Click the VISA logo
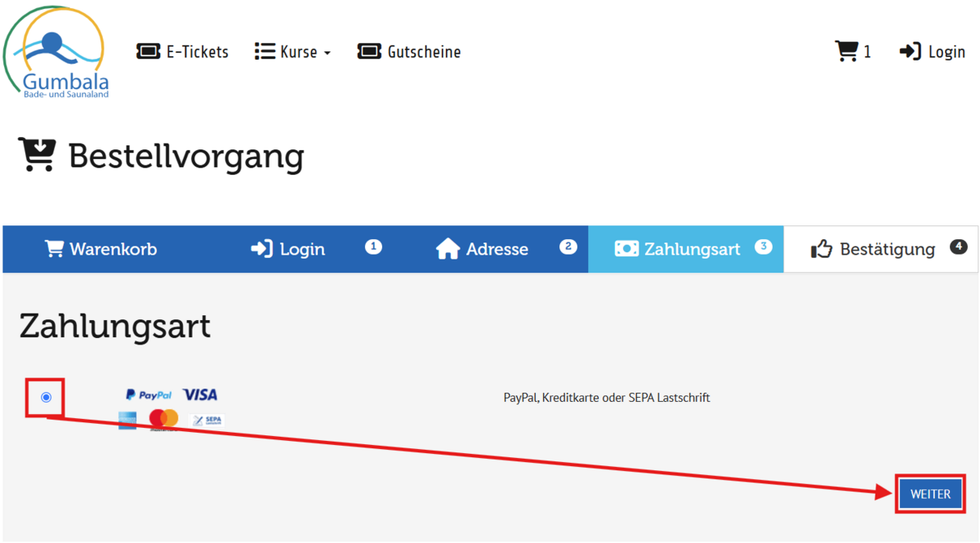The width and height of the screenshot is (980, 543). (x=200, y=395)
